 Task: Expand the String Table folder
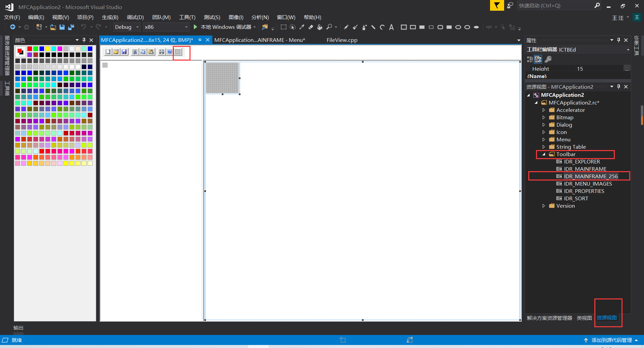(544, 147)
